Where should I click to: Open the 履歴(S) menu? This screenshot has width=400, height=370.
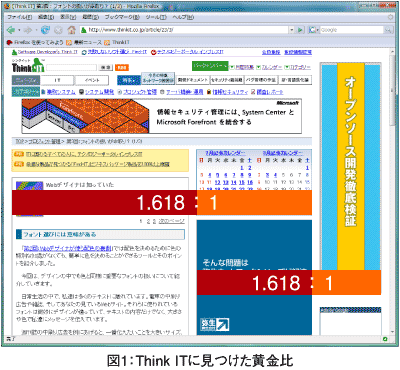click(90, 17)
